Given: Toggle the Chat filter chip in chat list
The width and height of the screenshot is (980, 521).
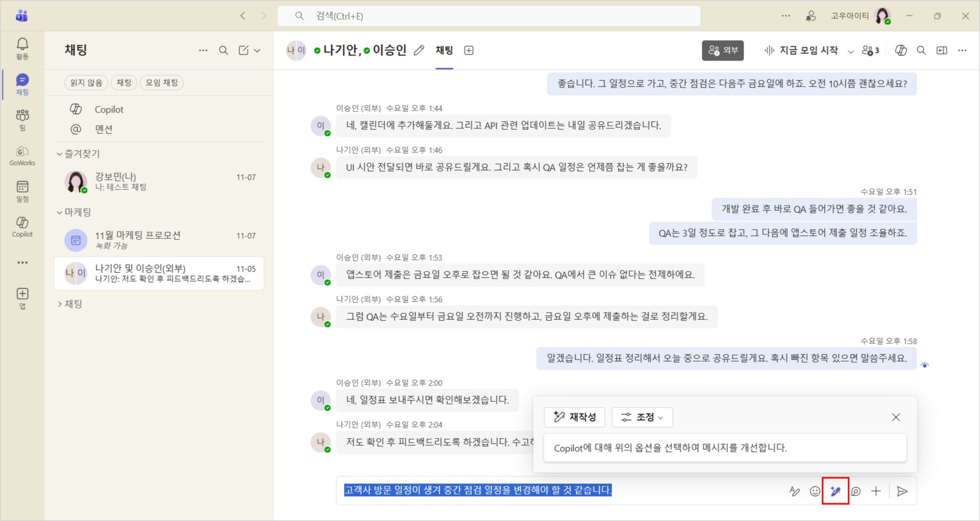Looking at the screenshot, I should coord(124,83).
